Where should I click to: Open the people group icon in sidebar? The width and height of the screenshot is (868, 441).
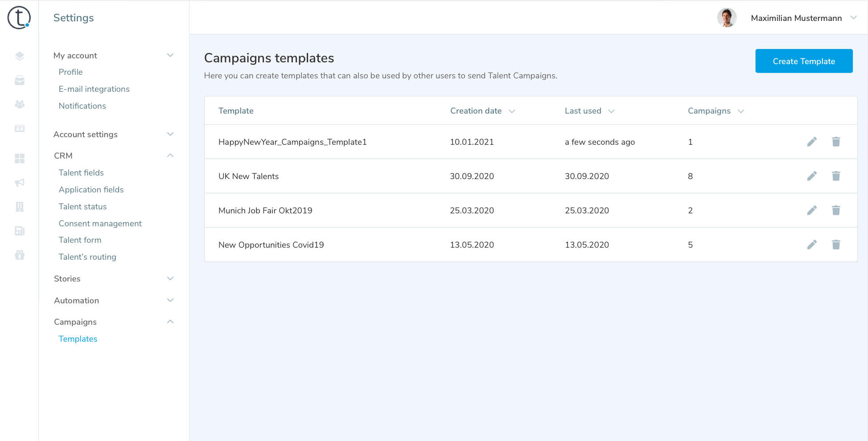tap(20, 104)
